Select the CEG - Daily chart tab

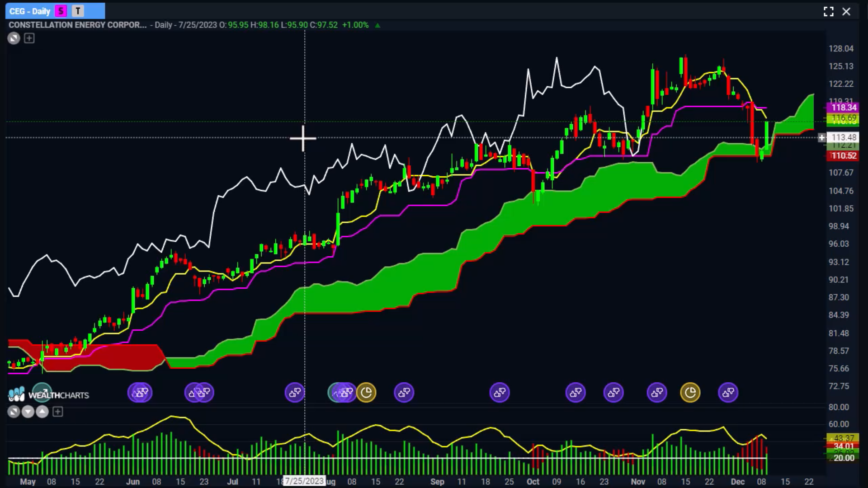[55, 11]
